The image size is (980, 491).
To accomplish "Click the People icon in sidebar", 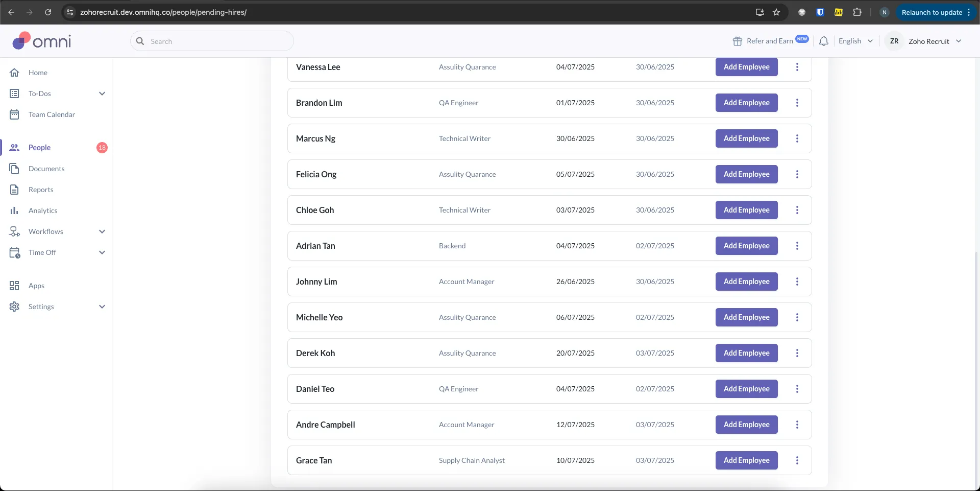I will point(14,148).
